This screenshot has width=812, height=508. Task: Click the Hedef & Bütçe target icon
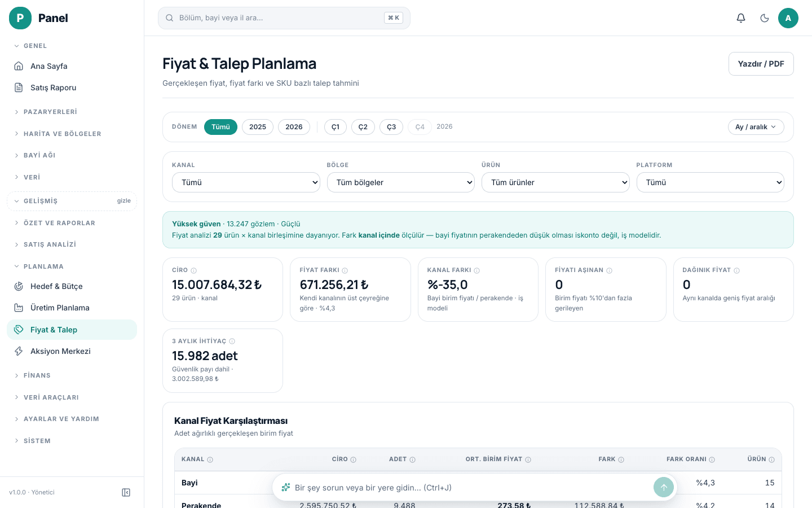(19, 286)
